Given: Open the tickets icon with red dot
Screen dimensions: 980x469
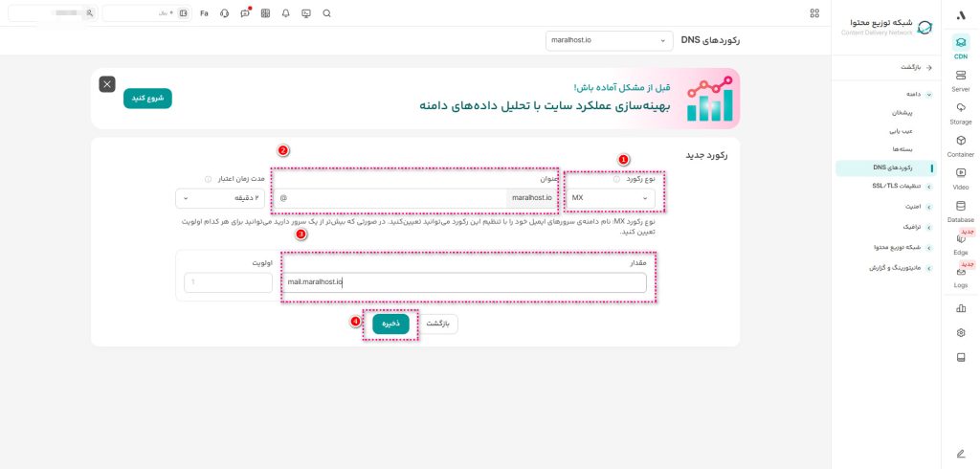Looking at the screenshot, I should tap(245, 13).
